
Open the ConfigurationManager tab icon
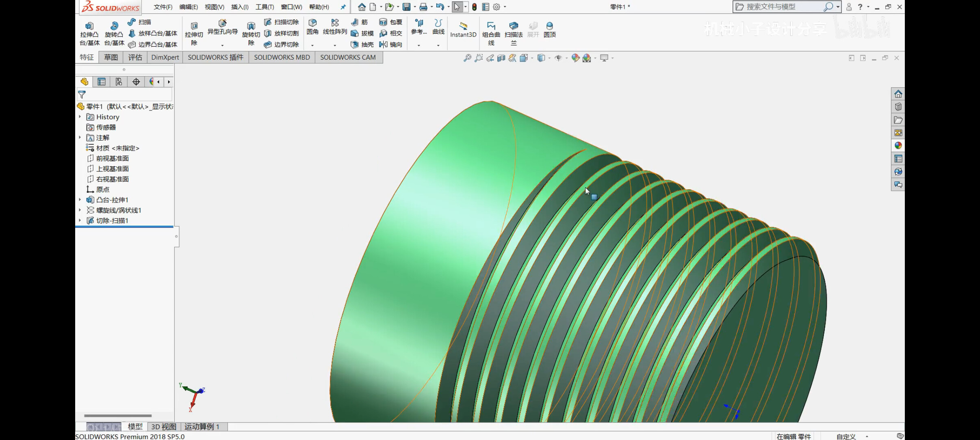[x=118, y=82]
